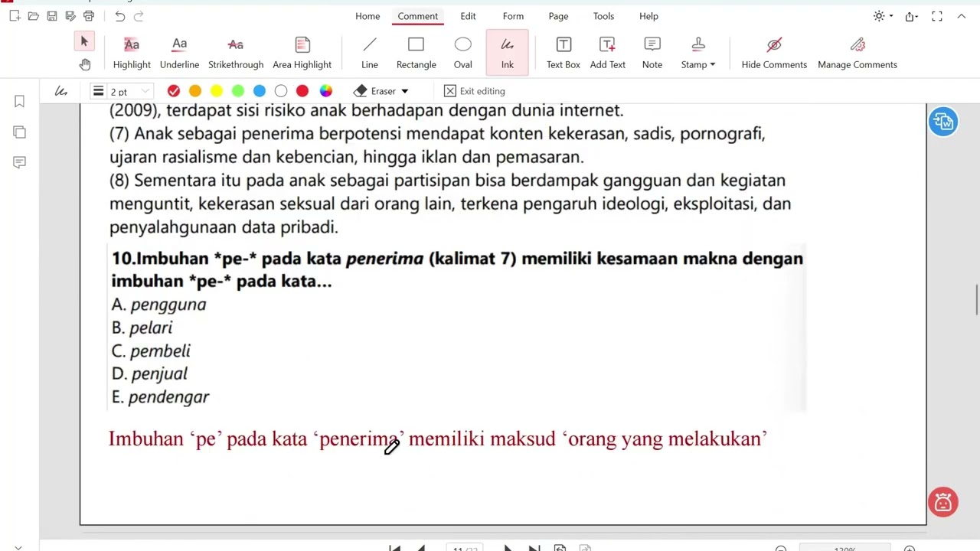980x551 pixels.
Task: Save the document with the floppy icon
Action: (52, 16)
